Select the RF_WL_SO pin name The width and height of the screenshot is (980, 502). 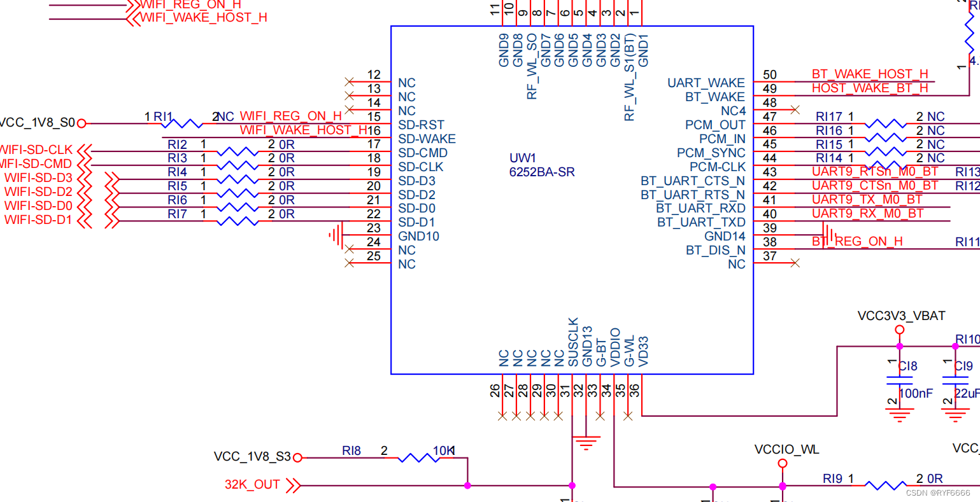531,67
